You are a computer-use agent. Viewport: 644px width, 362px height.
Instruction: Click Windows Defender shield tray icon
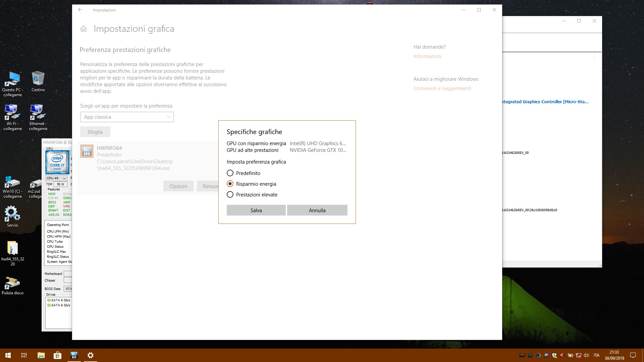(x=554, y=355)
